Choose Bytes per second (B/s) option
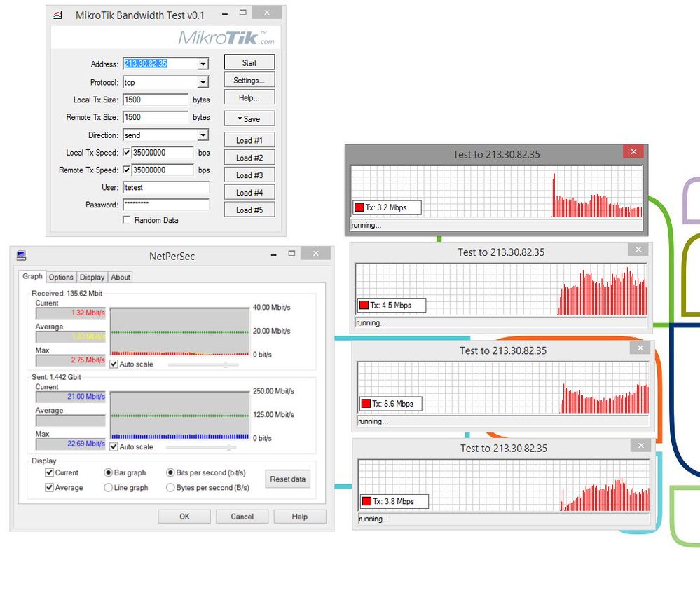This screenshot has width=700, height=614. click(x=170, y=488)
